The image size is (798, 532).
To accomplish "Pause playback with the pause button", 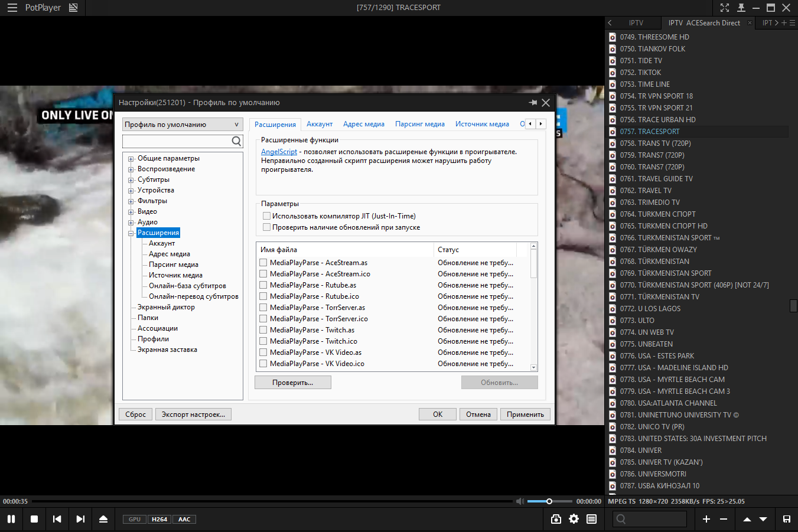I will pos(11,519).
